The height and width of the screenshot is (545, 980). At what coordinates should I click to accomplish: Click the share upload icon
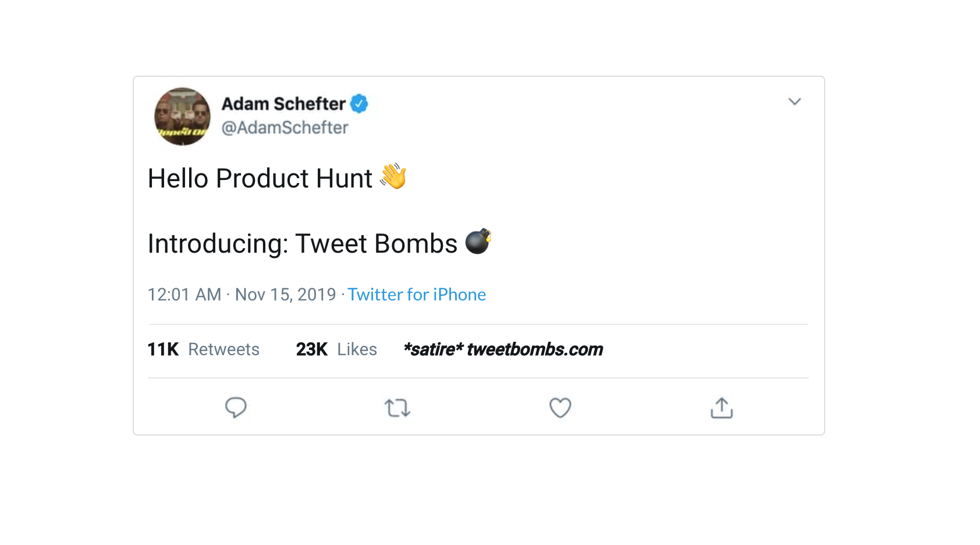coord(722,408)
